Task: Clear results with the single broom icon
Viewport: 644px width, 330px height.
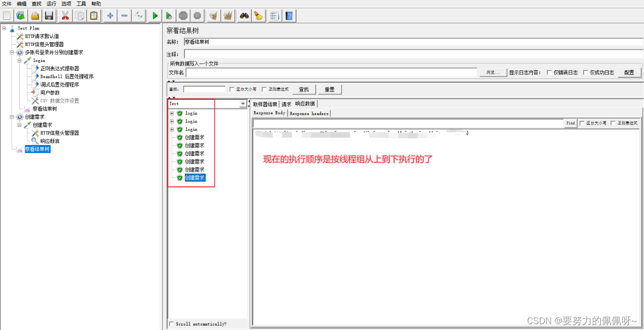Action: (x=213, y=16)
